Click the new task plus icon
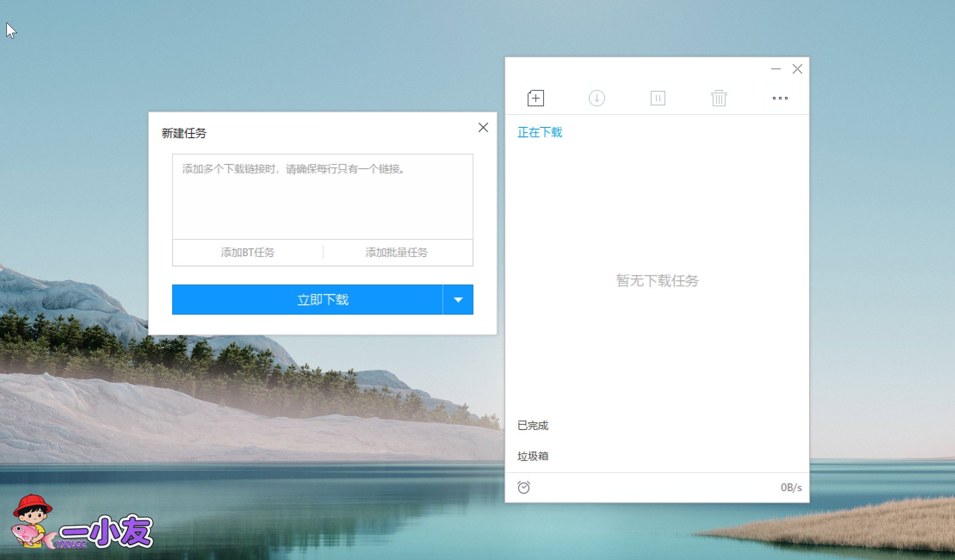955x560 pixels. coord(535,98)
